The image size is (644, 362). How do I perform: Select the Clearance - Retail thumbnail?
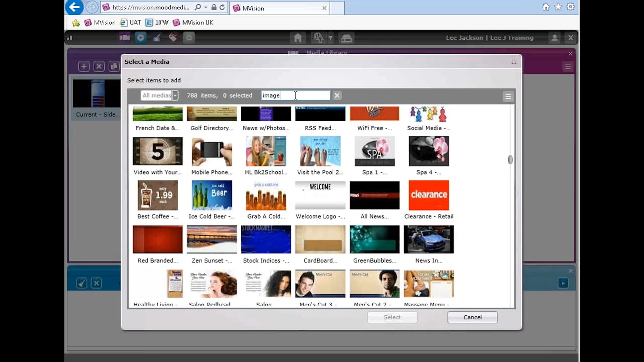(429, 195)
